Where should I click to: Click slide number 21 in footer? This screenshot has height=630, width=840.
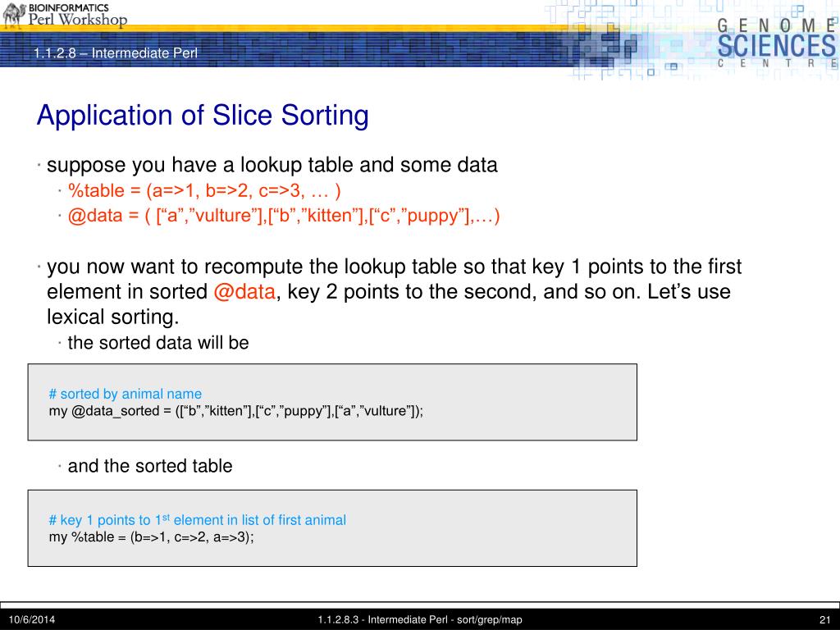tap(825, 620)
